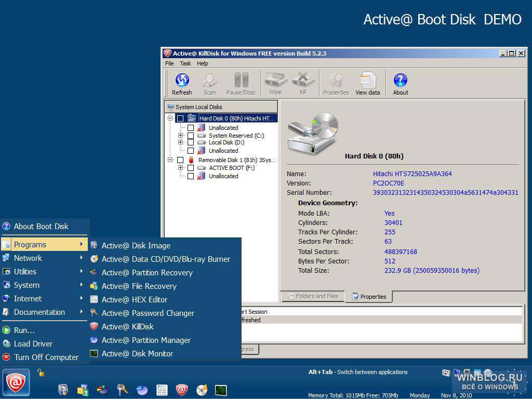This screenshot has height=399, width=532.
Task: Collapse the Hard Disk 0 tree node
Action: pyautogui.click(x=170, y=118)
